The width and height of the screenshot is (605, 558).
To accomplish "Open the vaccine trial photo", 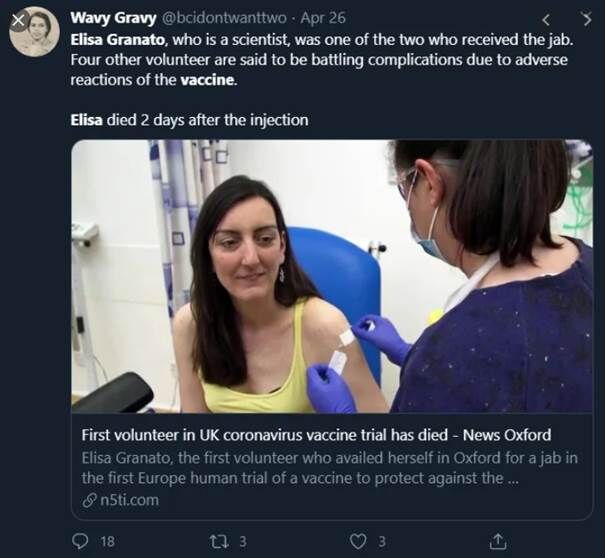I will click(x=331, y=277).
